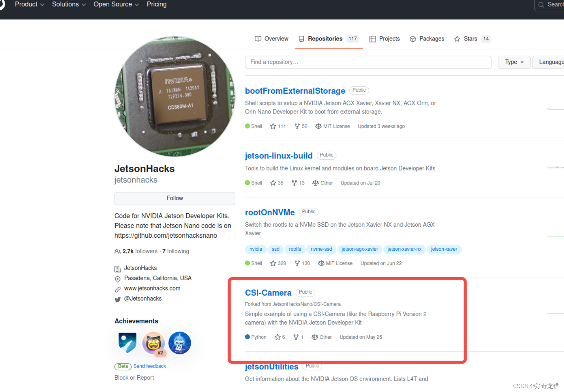Open the Product navigation menu
The height and width of the screenshot is (392, 564).
click(29, 4)
